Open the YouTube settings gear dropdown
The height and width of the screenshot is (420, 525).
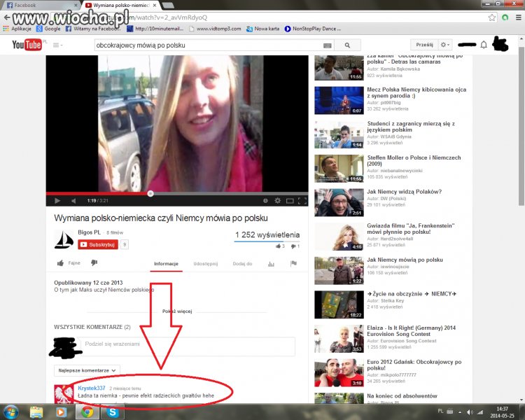coord(445,45)
